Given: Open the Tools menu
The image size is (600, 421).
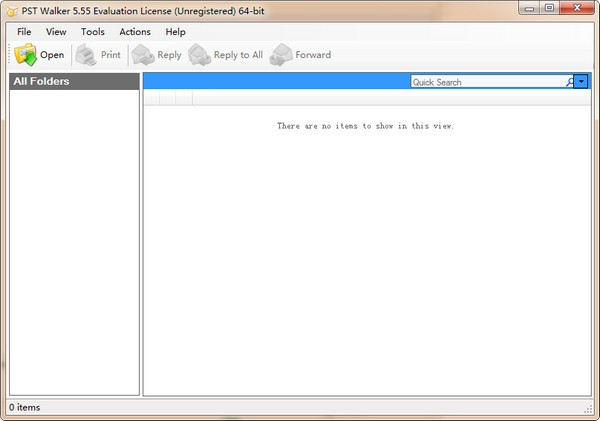Looking at the screenshot, I should tap(92, 32).
